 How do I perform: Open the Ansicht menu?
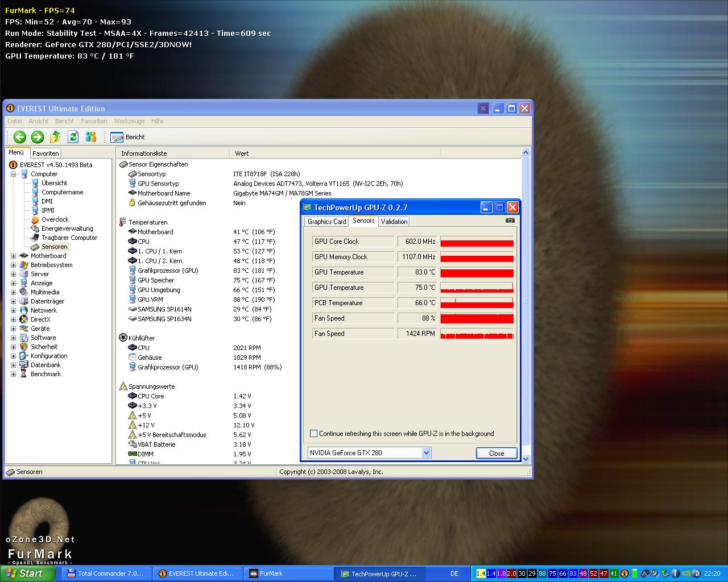coord(39,121)
